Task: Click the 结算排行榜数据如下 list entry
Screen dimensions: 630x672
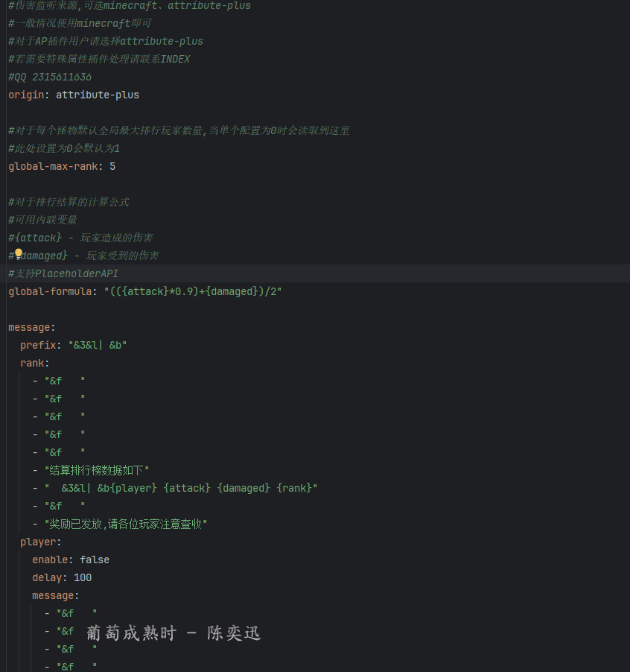Action: coord(97,470)
